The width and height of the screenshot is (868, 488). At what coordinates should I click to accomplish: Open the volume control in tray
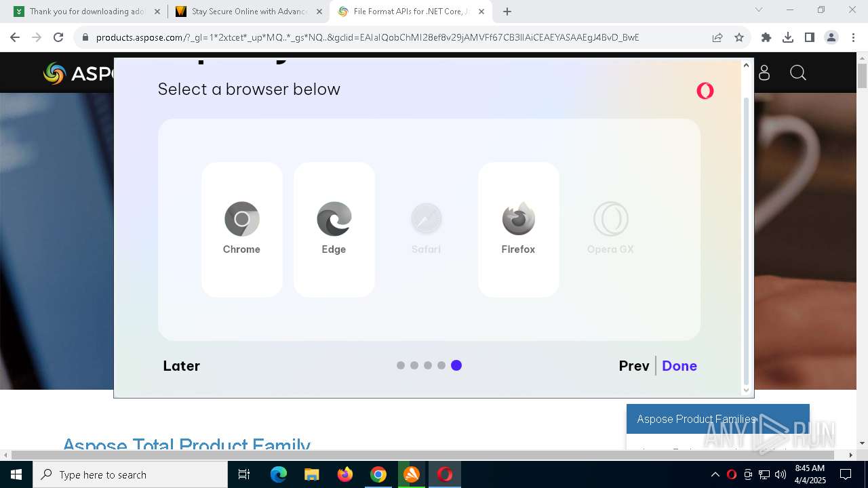[x=781, y=474]
